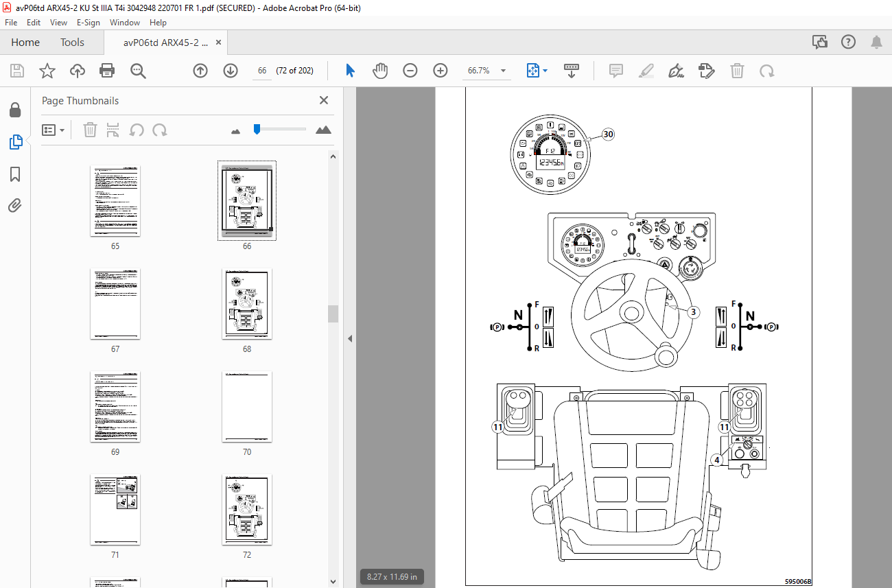Select the page 68 thumbnail
Screen dimensions: 892x588
click(x=247, y=303)
